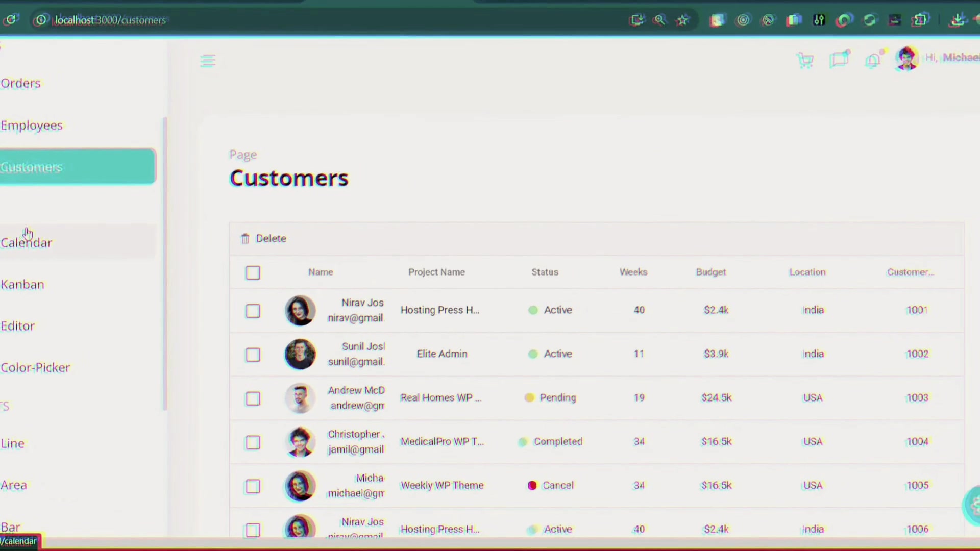The image size is (980, 551).
Task: Sort by Customer ID column header
Action: [911, 272]
